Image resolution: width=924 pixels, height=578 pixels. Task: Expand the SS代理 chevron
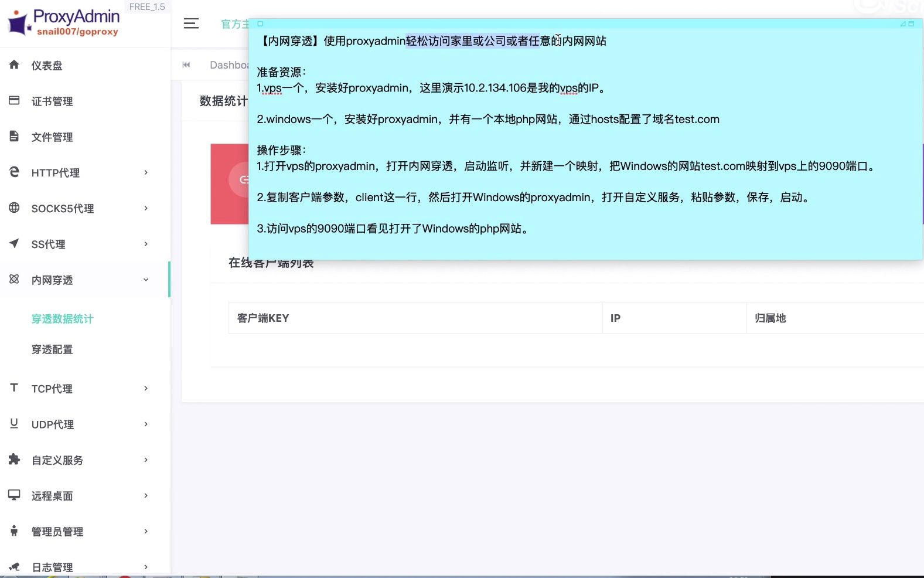[146, 244]
